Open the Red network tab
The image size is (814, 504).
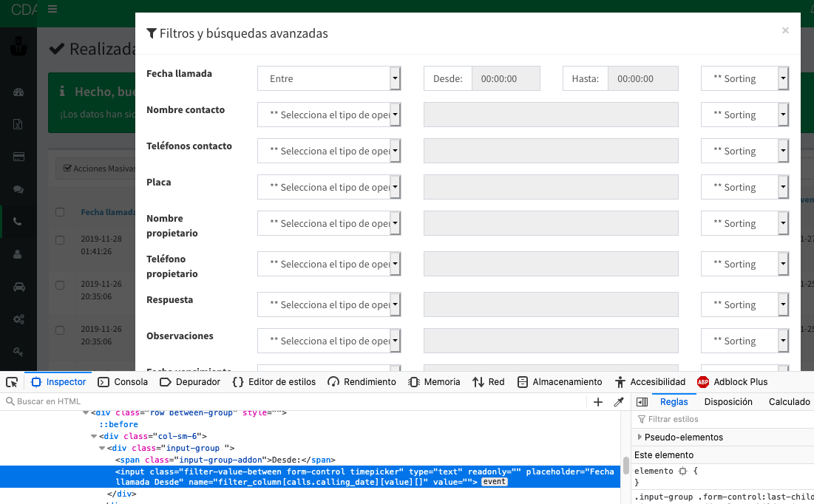489,382
